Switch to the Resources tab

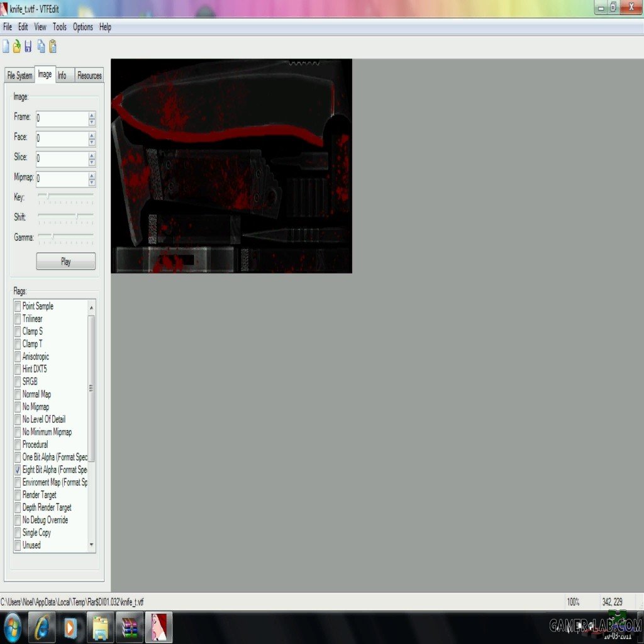[x=89, y=75]
